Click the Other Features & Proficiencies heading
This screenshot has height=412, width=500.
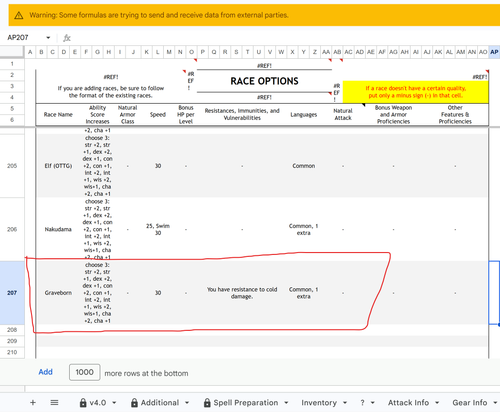point(455,114)
